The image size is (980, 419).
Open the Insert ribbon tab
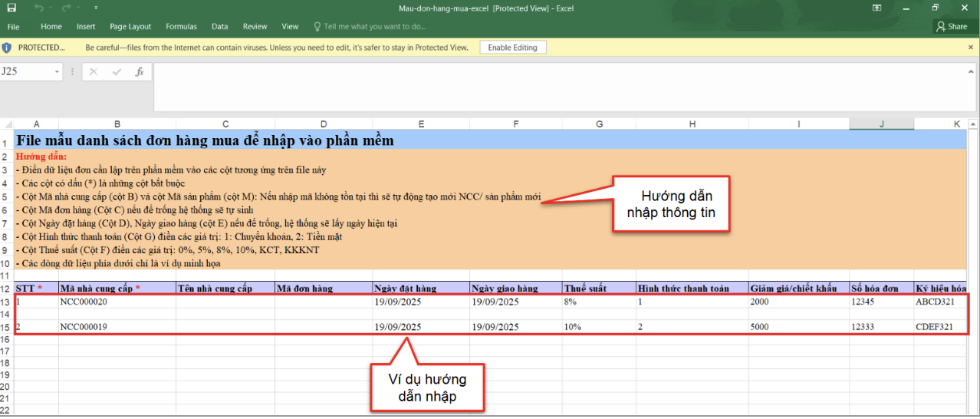click(x=86, y=26)
